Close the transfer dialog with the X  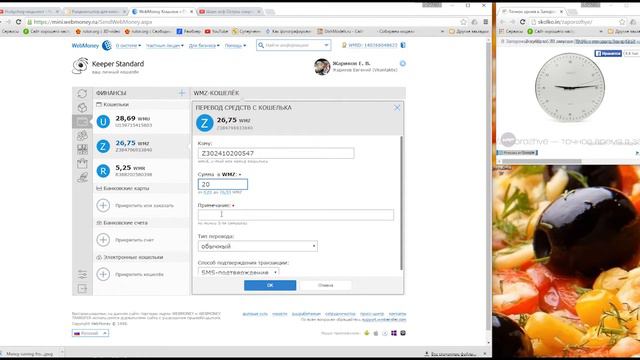pyautogui.click(x=397, y=108)
